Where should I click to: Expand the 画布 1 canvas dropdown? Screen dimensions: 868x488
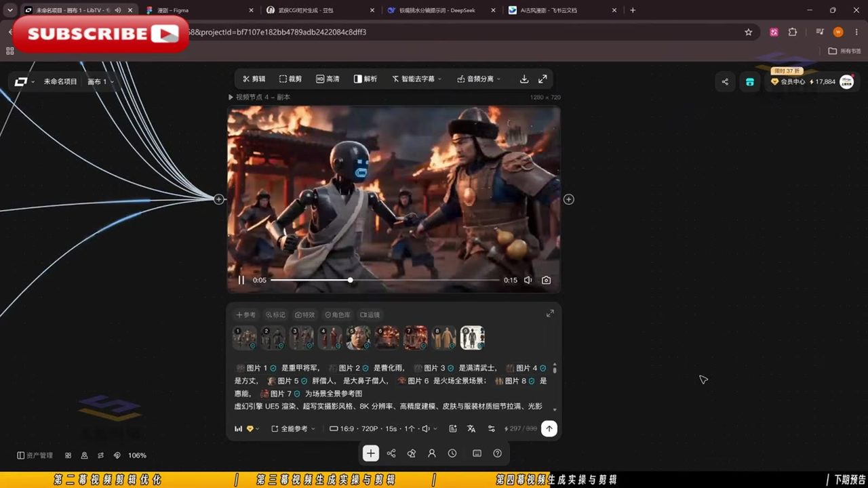coord(101,81)
